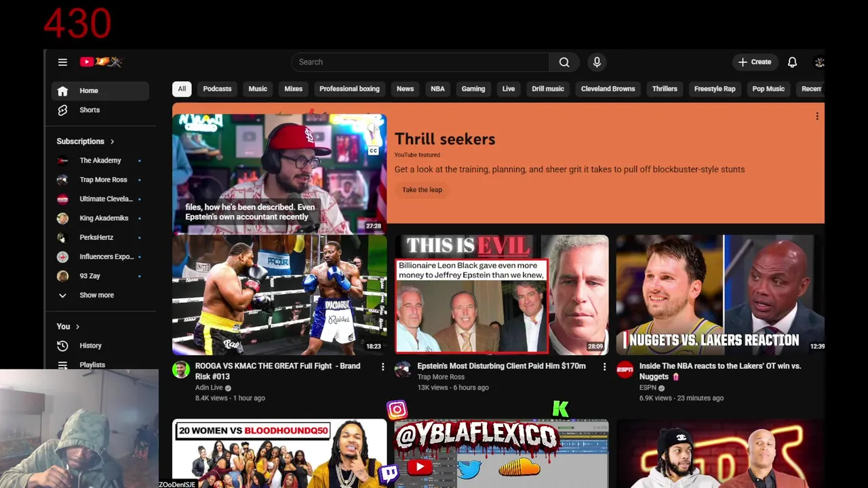Viewport: 868px width, 488px height.
Task: Select the News filter chip
Action: pos(405,89)
